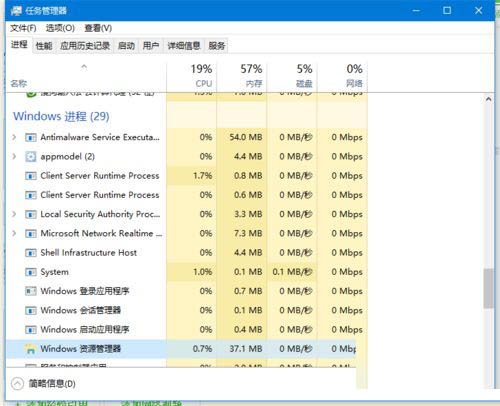The image size is (500, 406).
Task: Switch to the 性能 tab
Action: [x=44, y=46]
